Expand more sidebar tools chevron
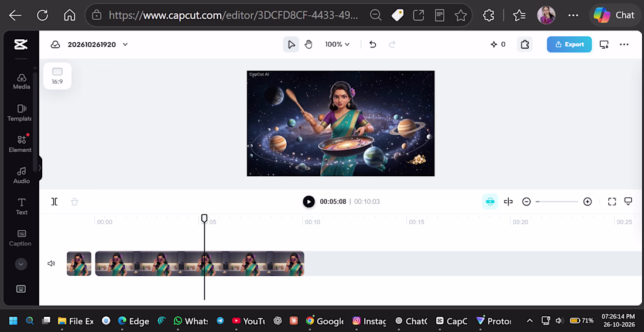This screenshot has height=332, width=644. [x=21, y=264]
